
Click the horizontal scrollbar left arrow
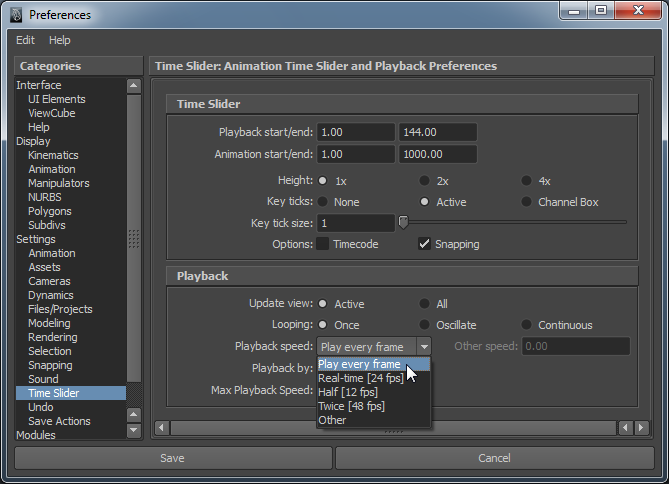(x=162, y=428)
